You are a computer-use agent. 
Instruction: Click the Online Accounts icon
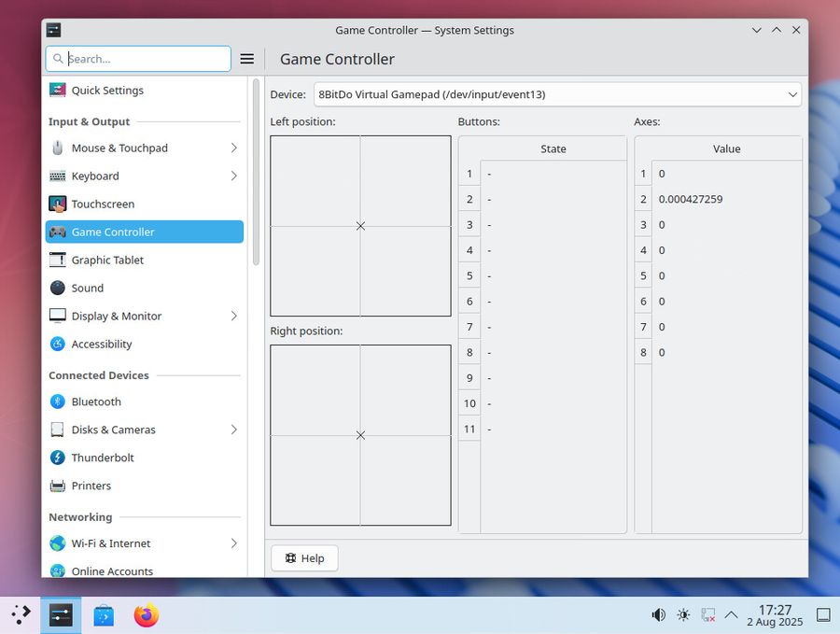click(57, 571)
